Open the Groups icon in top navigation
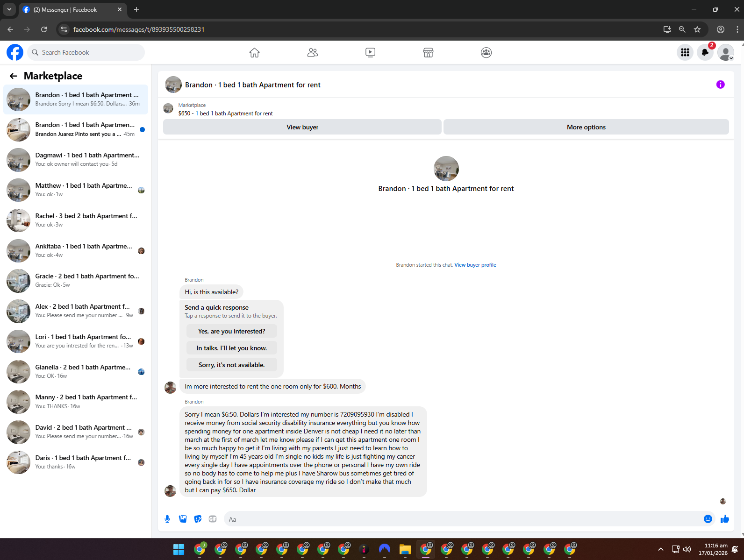Image resolution: width=744 pixels, height=560 pixels. 486,52
